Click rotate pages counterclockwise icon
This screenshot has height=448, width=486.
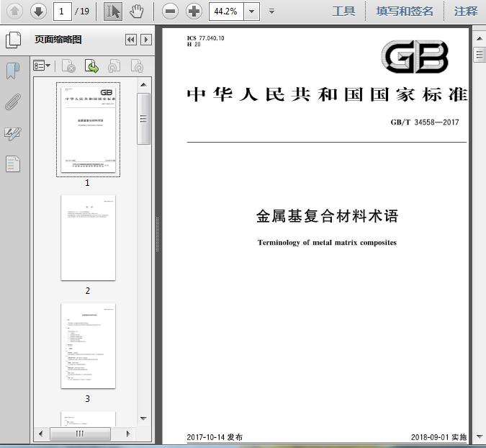pos(114,66)
